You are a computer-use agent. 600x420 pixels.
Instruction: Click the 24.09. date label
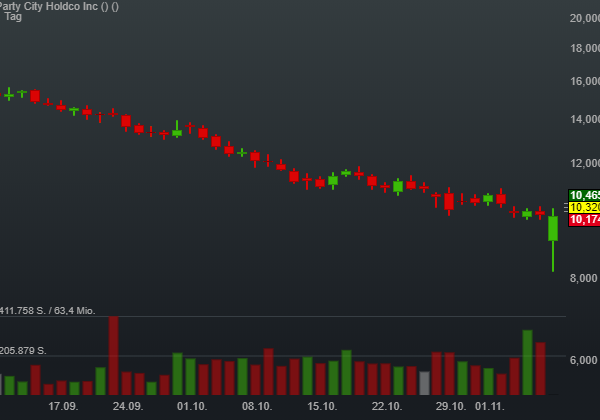click(128, 406)
